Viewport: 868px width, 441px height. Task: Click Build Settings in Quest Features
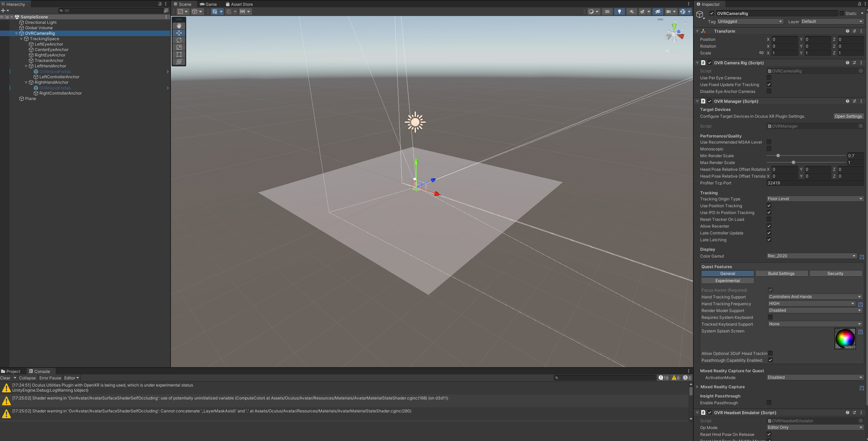tap(781, 274)
